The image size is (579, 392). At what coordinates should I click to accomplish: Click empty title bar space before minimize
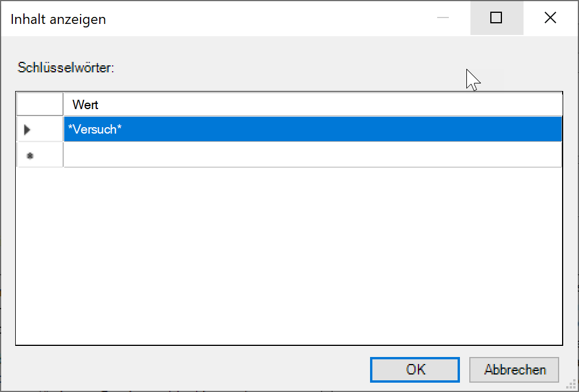(x=263, y=18)
